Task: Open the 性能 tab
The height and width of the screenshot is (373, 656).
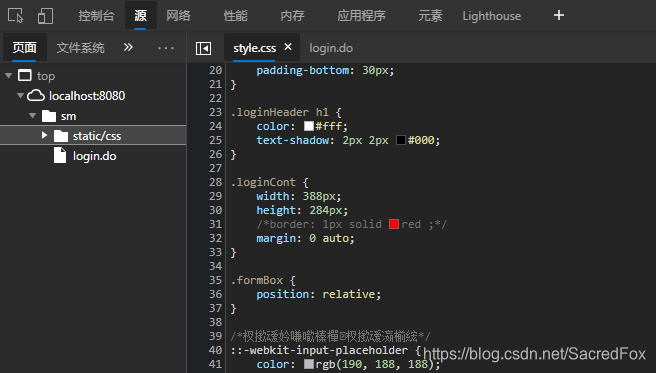Action: 236,16
